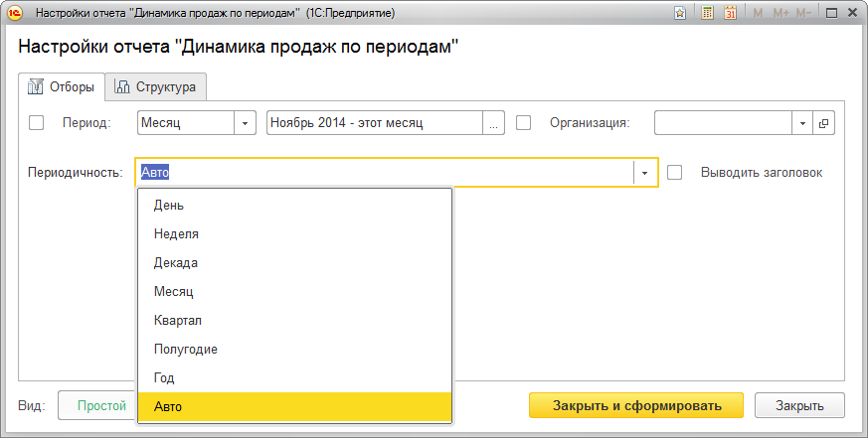Screen dimensions: 868x438
Task: Click the M memory button
Action: pos(758,14)
